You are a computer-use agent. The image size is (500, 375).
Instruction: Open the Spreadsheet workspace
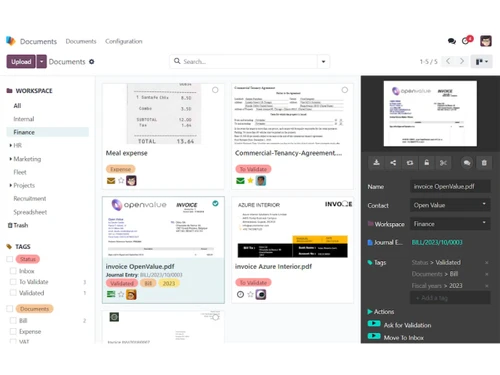[x=30, y=212]
